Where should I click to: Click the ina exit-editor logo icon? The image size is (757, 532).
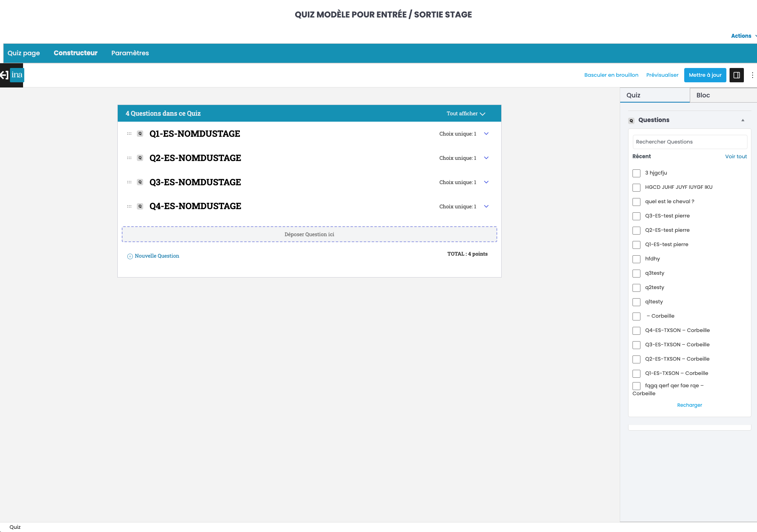tap(12, 75)
